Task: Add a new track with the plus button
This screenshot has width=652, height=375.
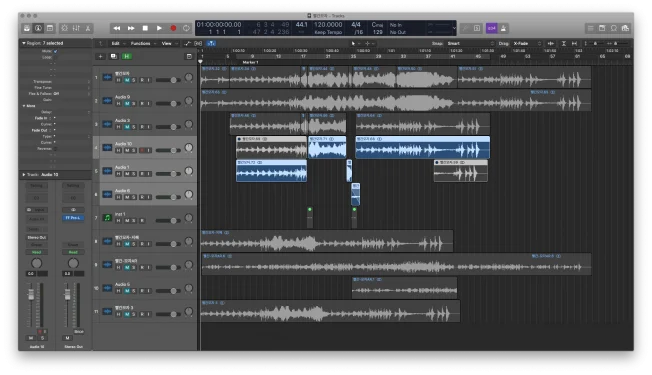Action: [100, 57]
